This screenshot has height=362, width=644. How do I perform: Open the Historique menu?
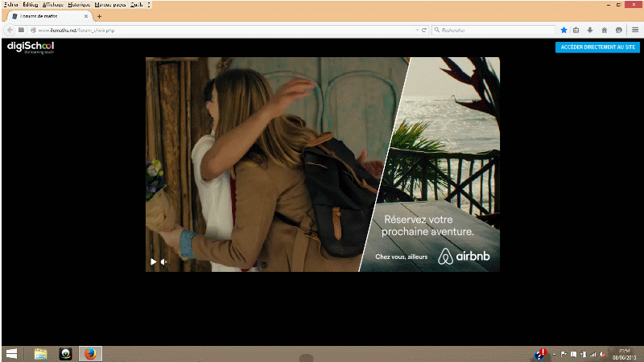point(78,5)
